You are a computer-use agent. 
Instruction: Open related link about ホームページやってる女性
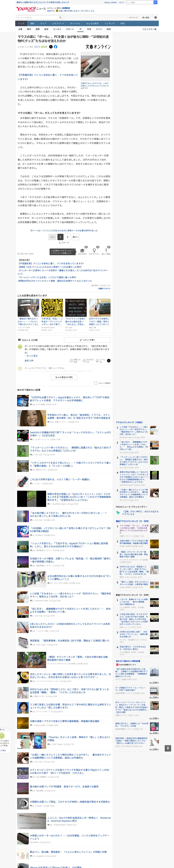click(x=47, y=277)
